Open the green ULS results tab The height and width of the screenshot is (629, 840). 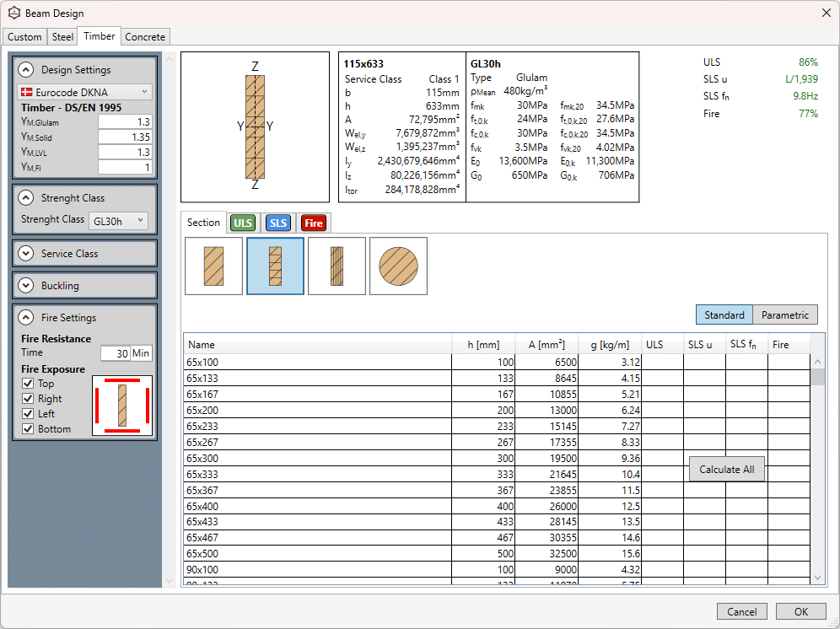point(243,223)
